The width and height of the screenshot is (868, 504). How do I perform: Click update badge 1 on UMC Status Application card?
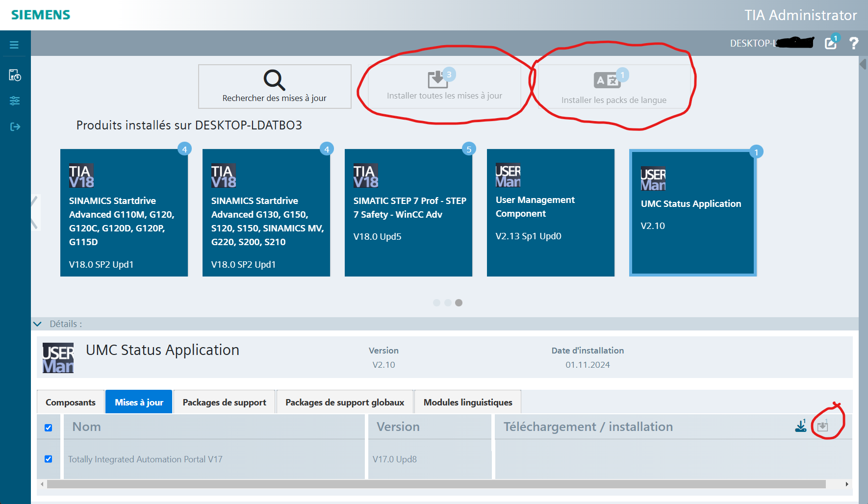[x=756, y=152]
